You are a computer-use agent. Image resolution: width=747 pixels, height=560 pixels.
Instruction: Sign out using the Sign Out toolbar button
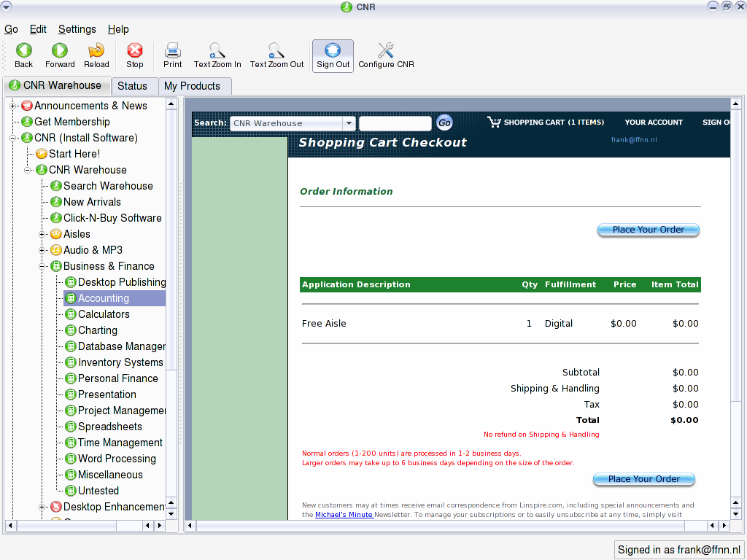pyautogui.click(x=333, y=56)
